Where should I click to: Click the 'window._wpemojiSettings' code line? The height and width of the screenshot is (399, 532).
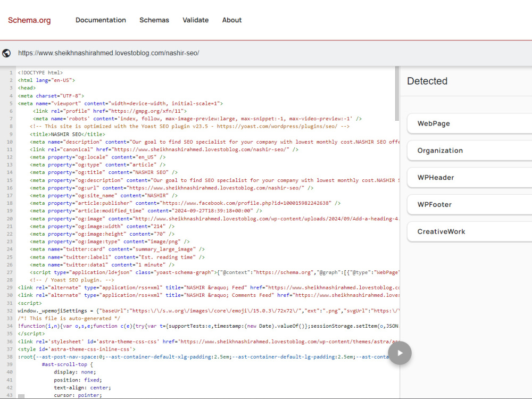tap(209, 311)
